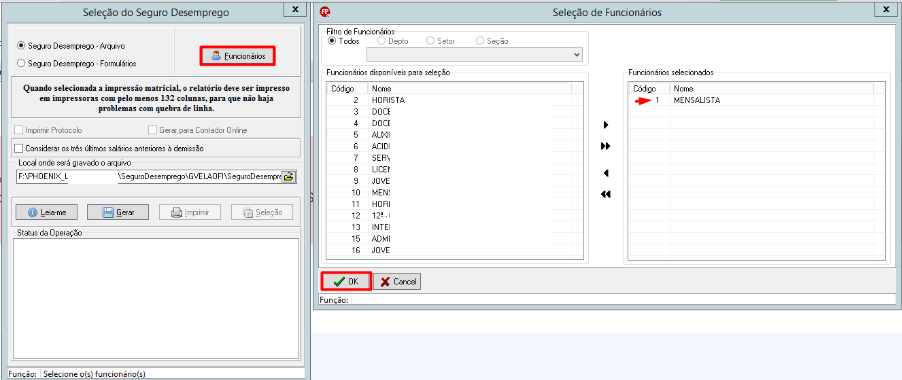
Task: Add all employees using the double right arrow
Action: [605, 147]
